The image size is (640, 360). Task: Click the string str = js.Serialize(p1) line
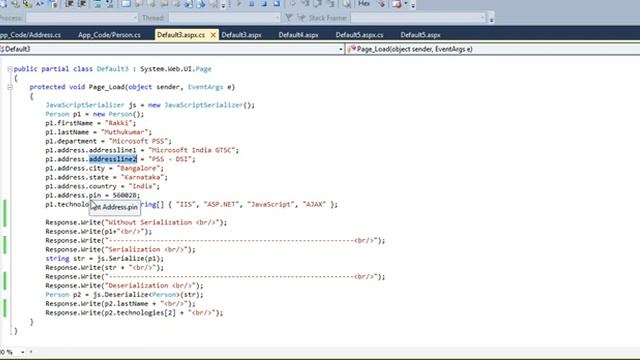click(104, 258)
